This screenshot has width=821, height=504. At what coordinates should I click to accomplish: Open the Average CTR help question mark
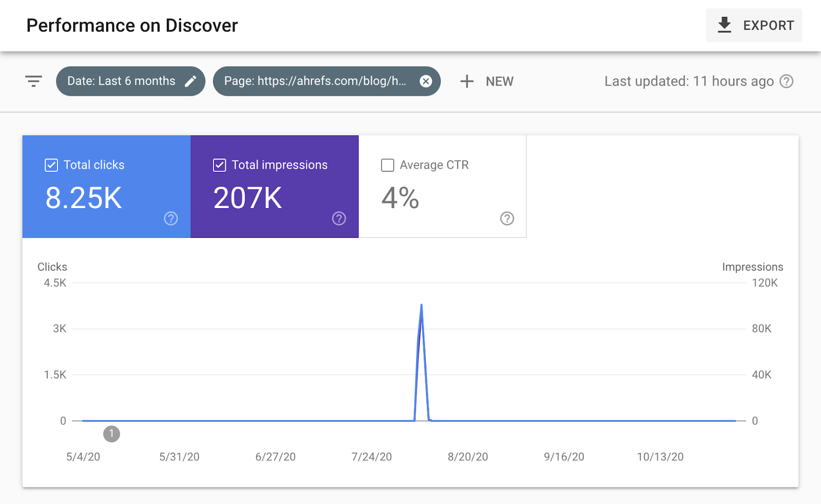(507, 219)
